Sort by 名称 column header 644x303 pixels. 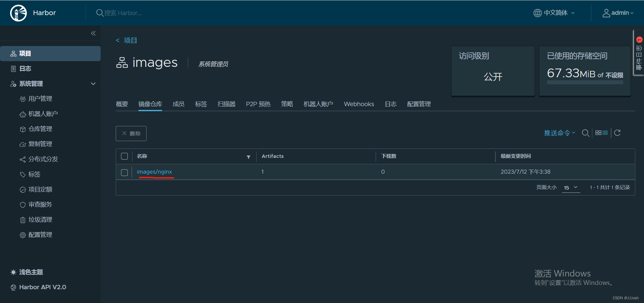tap(142, 156)
